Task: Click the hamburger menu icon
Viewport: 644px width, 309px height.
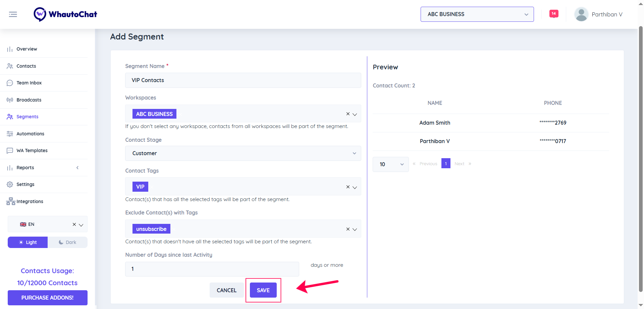Action: (x=13, y=14)
